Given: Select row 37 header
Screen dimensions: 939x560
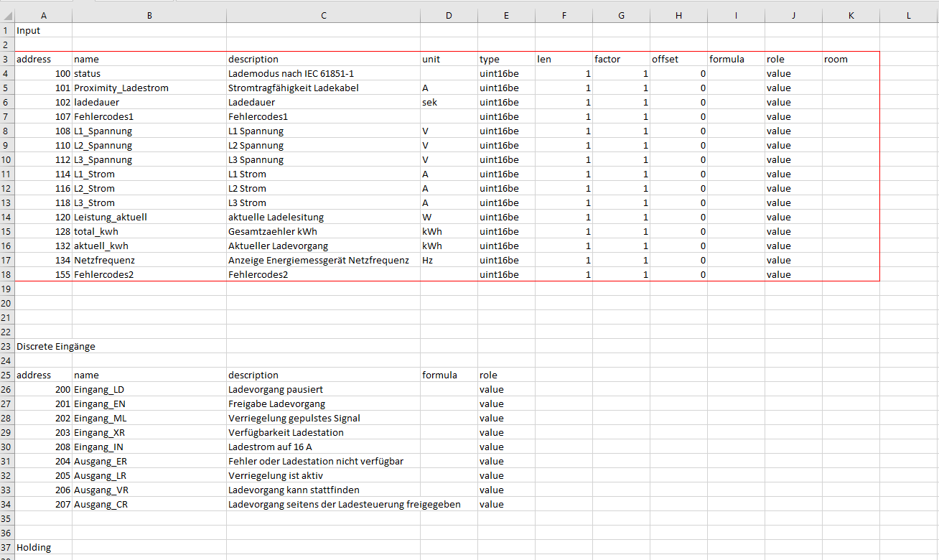Looking at the screenshot, I should pos(7,547).
